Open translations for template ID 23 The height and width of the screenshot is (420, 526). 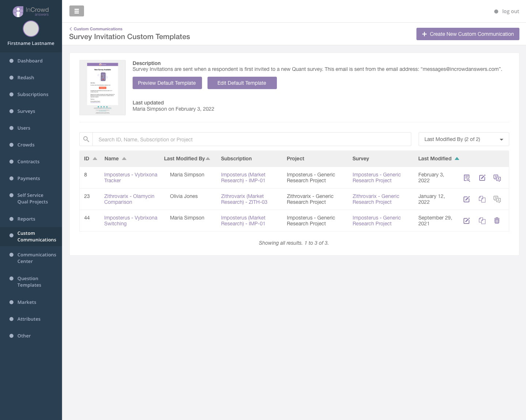click(x=497, y=199)
